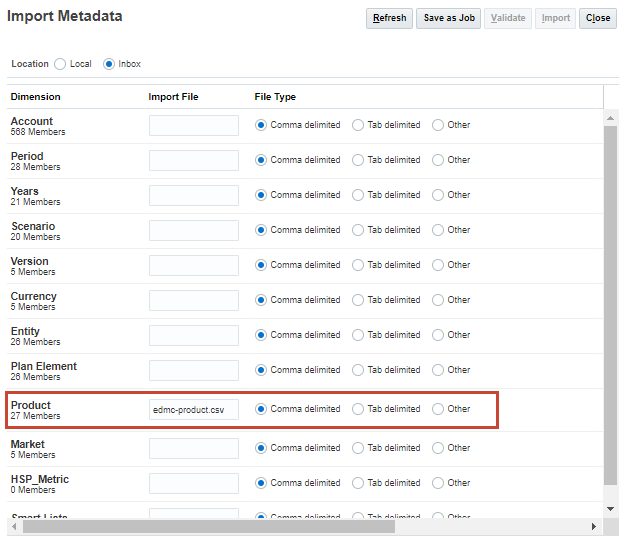Click Plan Element import file field

(194, 371)
